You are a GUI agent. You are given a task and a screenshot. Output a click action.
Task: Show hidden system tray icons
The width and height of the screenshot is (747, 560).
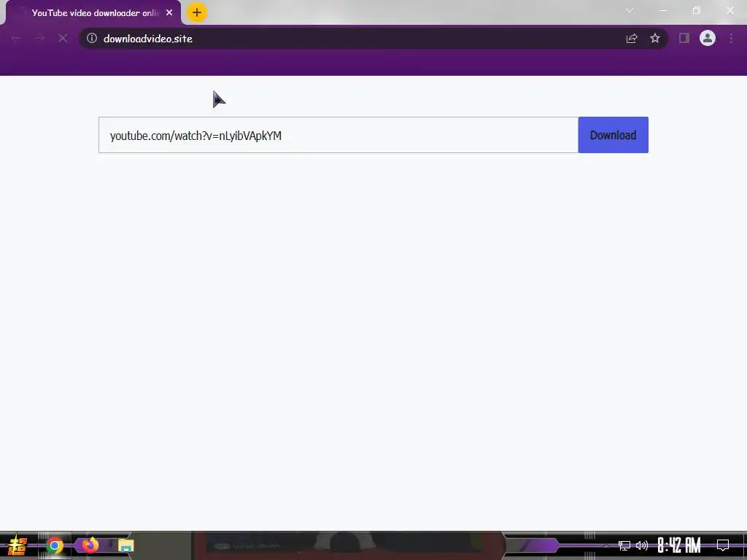point(606,545)
